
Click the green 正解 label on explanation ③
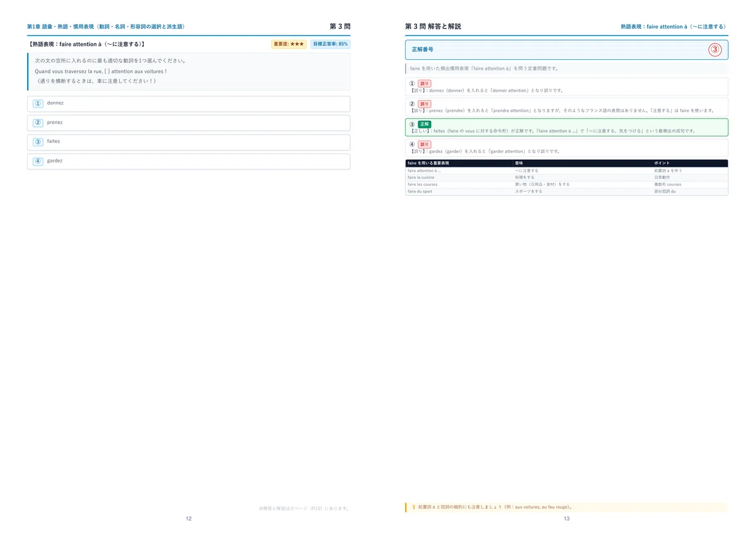click(424, 124)
